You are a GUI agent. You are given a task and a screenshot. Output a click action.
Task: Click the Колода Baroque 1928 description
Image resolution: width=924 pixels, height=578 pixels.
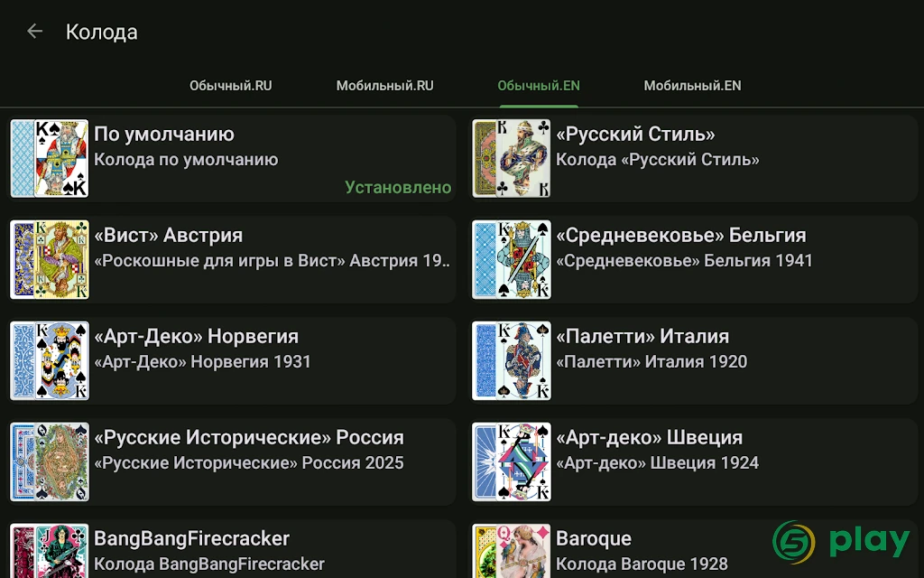coord(642,564)
